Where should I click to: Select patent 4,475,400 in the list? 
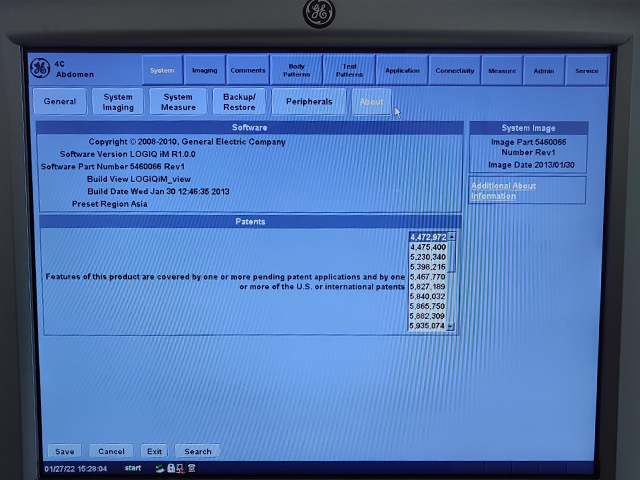click(428, 247)
